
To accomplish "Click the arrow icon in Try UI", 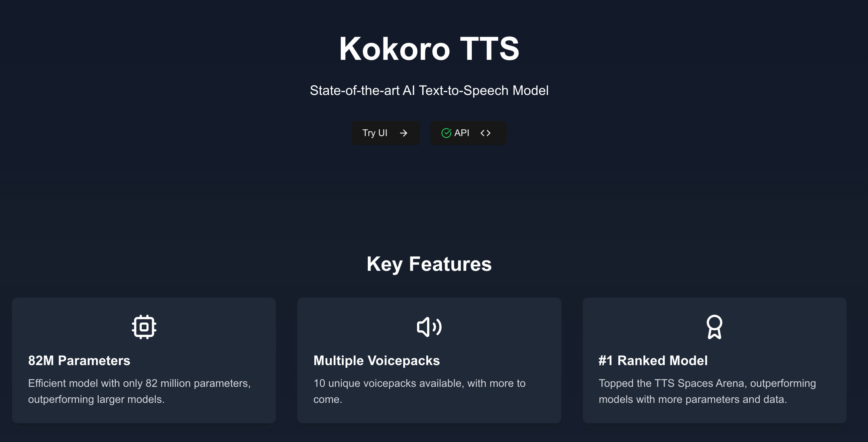I will pos(403,133).
